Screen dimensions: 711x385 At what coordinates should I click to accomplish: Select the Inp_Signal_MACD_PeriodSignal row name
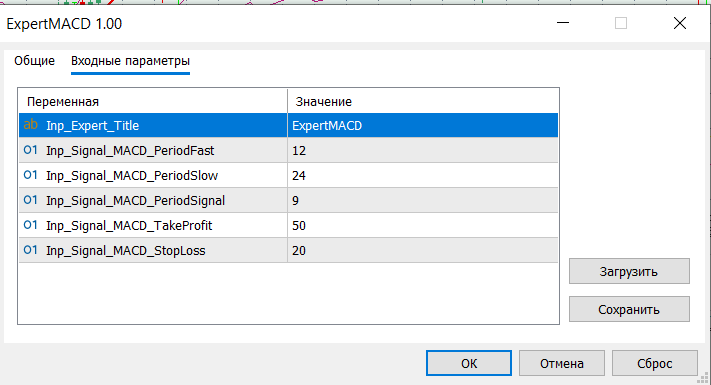point(136,200)
